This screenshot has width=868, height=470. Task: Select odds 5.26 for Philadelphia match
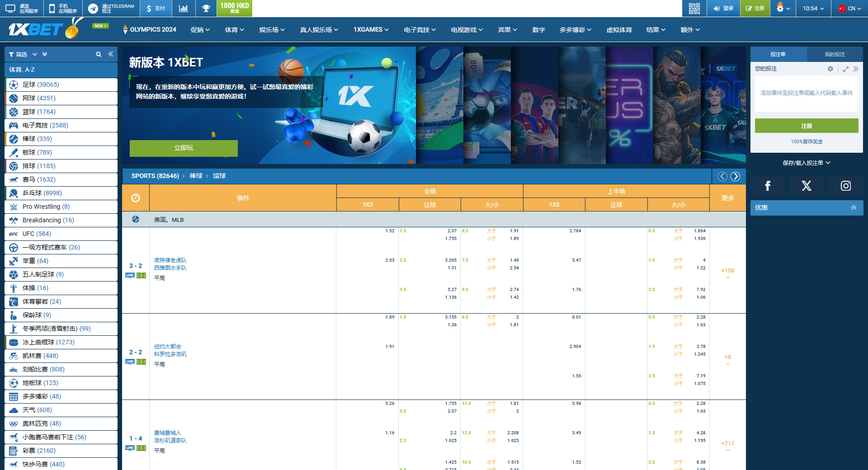390,404
